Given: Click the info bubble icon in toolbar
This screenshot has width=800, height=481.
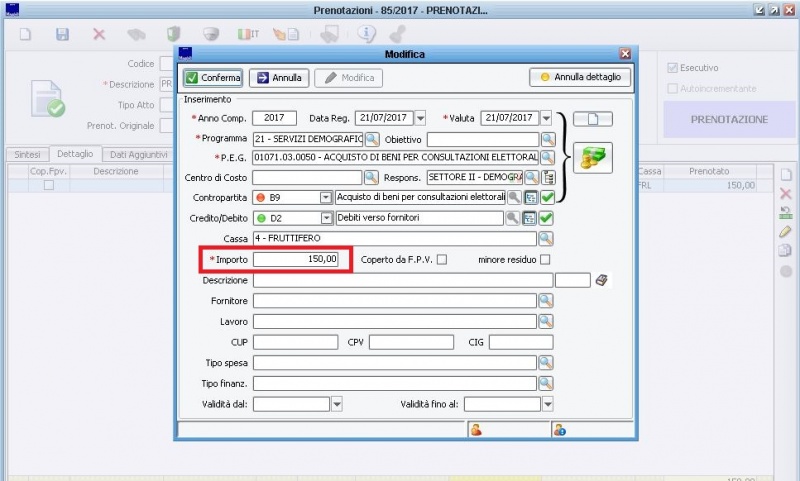Looking at the screenshot, I should (x=366, y=34).
